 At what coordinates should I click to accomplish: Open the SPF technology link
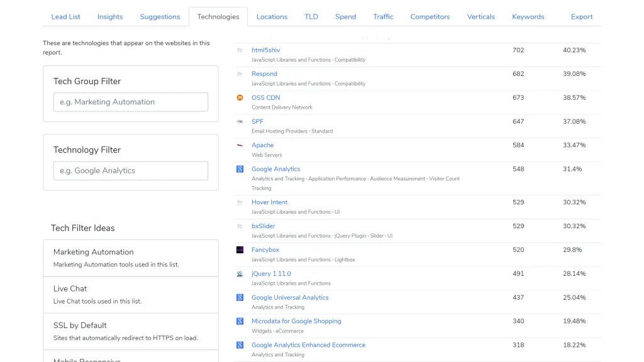coord(257,121)
